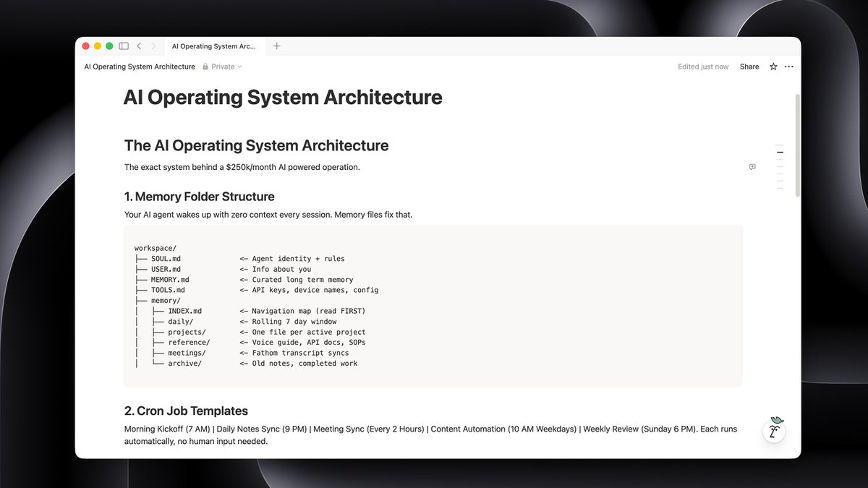Click the Edited just now label
Image resolution: width=868 pixels, height=488 pixels.
(703, 67)
